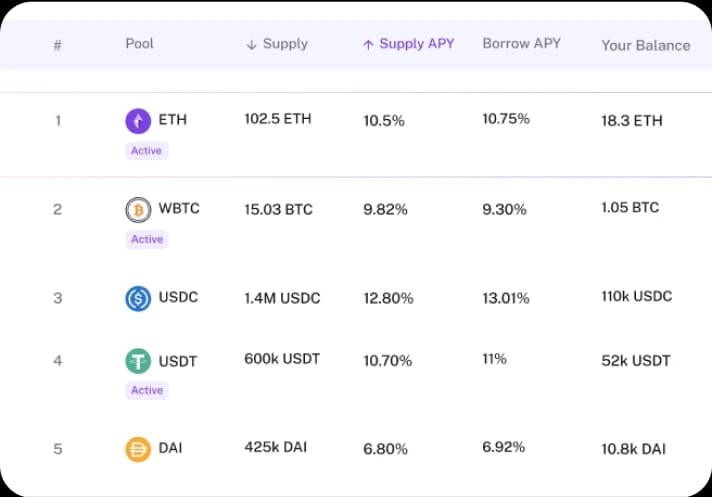
Task: Click the 18.3 ETH balance value
Action: click(631, 120)
